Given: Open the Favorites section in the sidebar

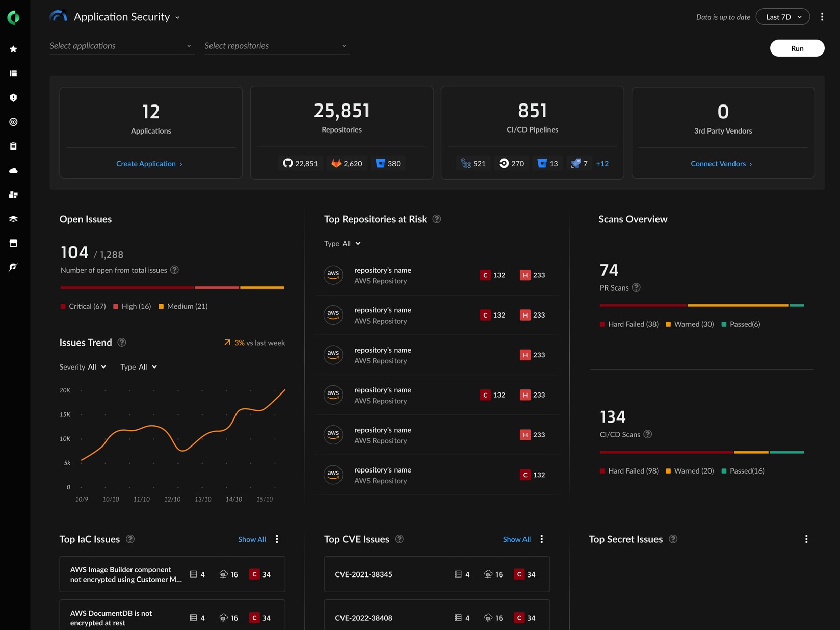Looking at the screenshot, I should pos(13,49).
